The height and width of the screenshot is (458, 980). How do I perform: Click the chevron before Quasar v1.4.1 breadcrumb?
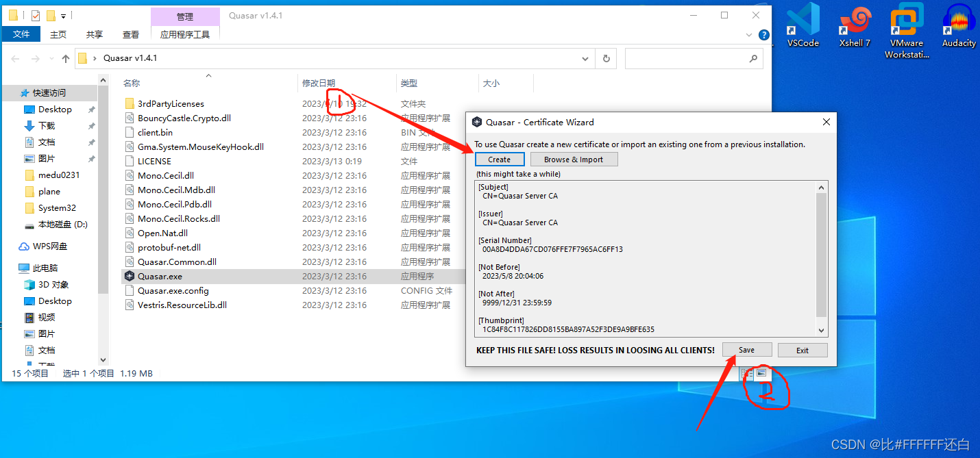(x=95, y=58)
